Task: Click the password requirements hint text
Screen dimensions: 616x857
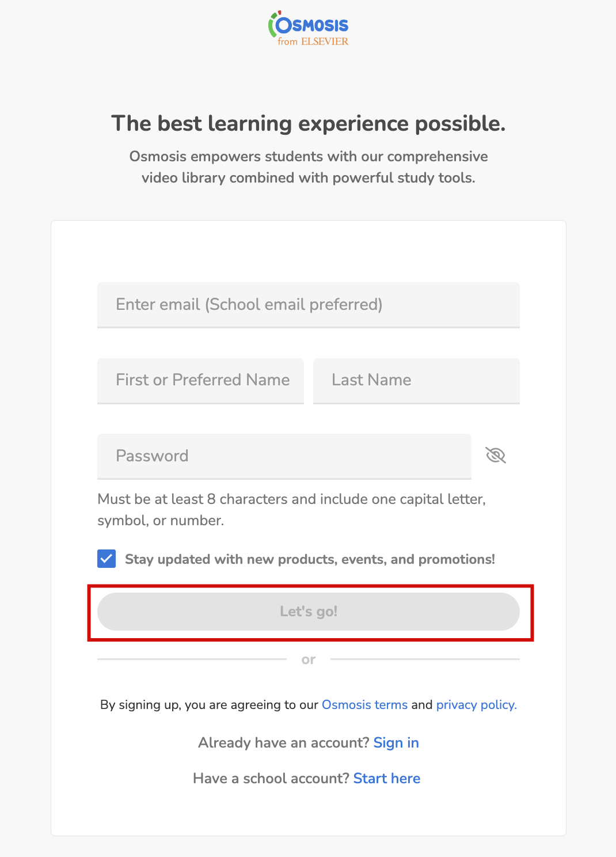Action: tap(291, 510)
